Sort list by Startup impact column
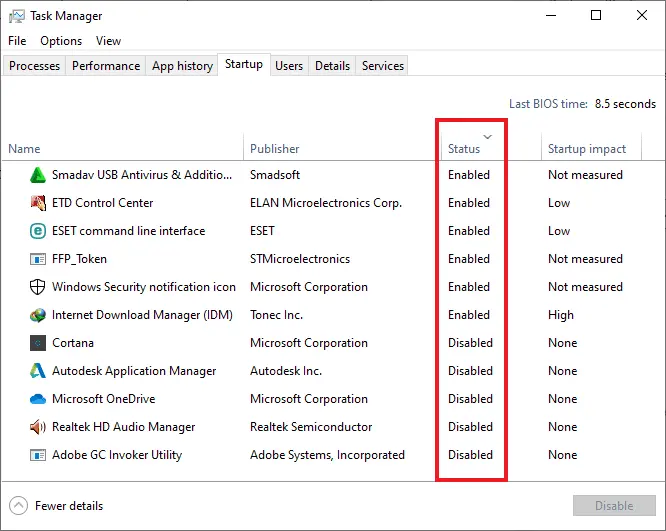Image resolution: width=666 pixels, height=531 pixels. (587, 149)
